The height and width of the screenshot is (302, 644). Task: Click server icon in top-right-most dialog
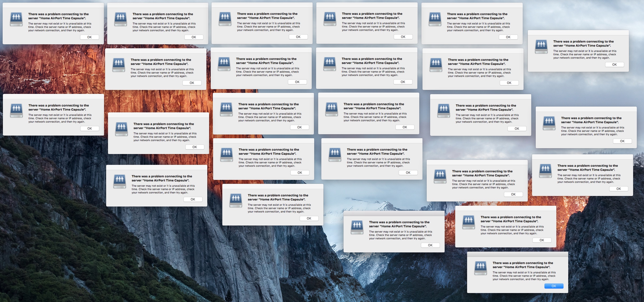(x=541, y=47)
